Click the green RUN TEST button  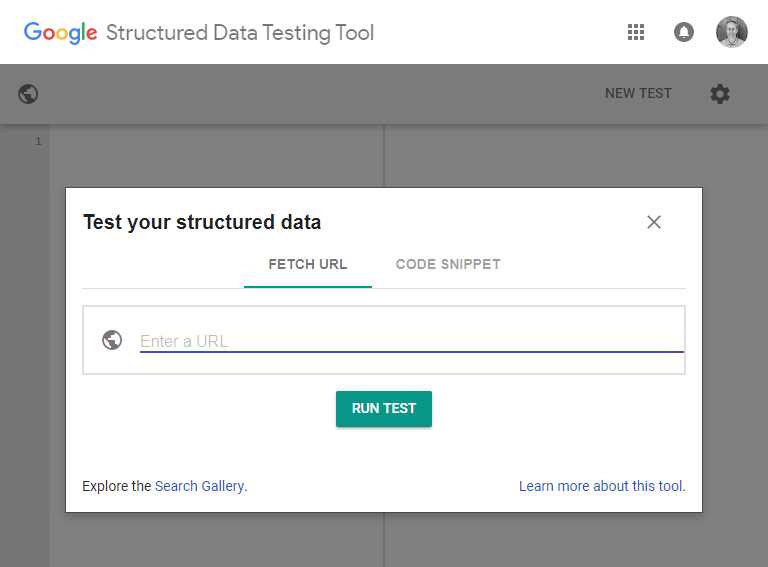pyautogui.click(x=384, y=409)
